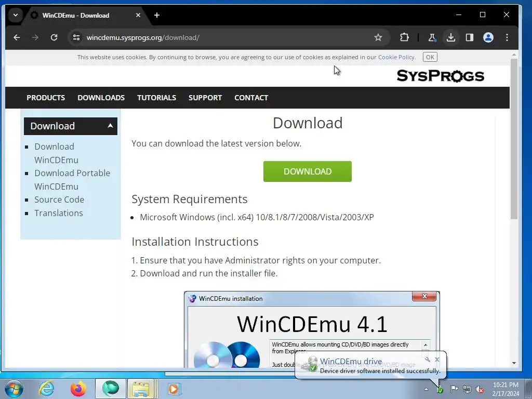Open the taskbar clock showing 10:21 PM
This screenshot has width=532, height=399.
pyautogui.click(x=506, y=389)
